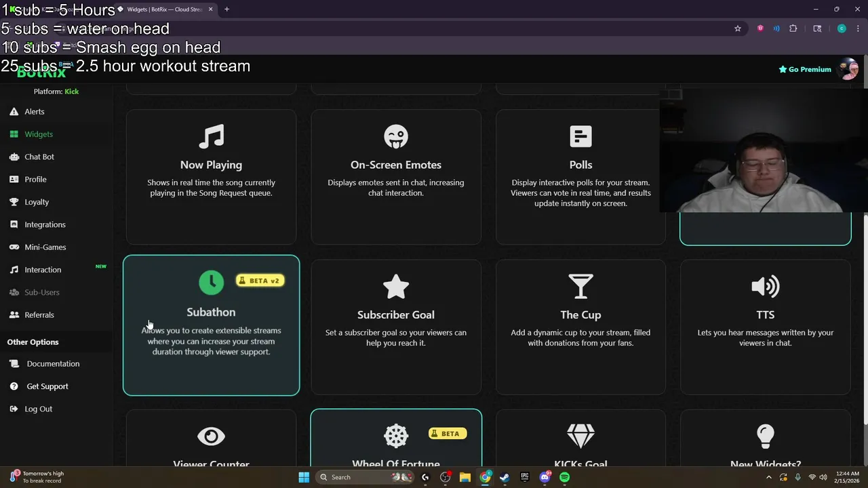Open the Wheel Of Fortune widget
Viewport: 868px width, 488px height.
tap(396, 439)
